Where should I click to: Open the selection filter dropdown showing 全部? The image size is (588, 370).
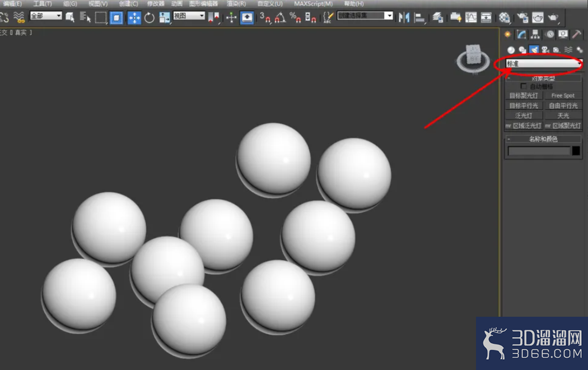coord(46,16)
